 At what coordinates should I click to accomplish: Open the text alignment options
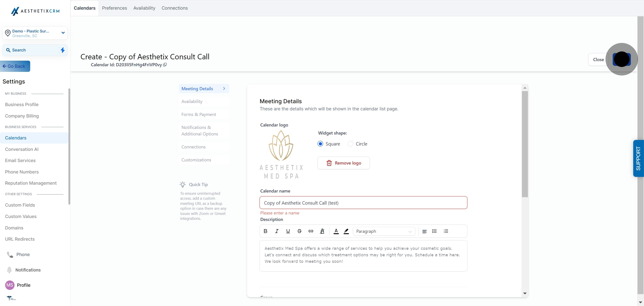(x=424, y=231)
